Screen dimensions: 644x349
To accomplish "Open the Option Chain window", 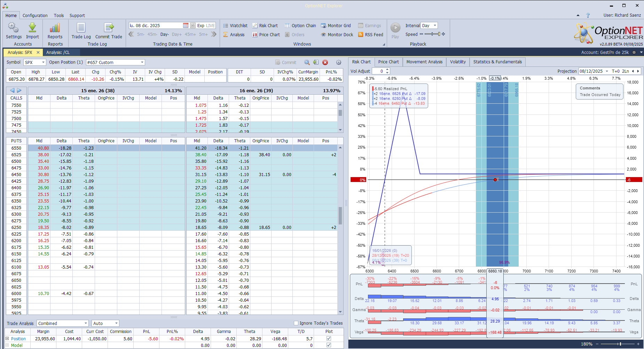I will (300, 25).
